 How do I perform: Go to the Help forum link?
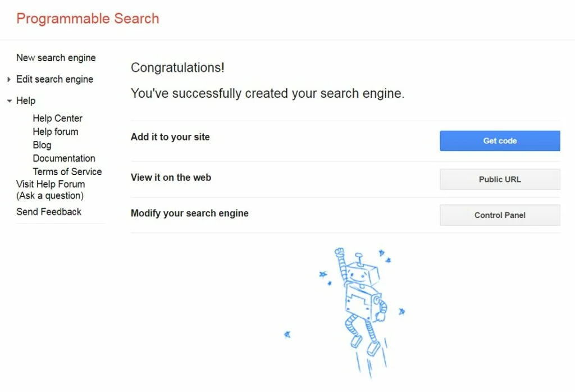pos(55,132)
